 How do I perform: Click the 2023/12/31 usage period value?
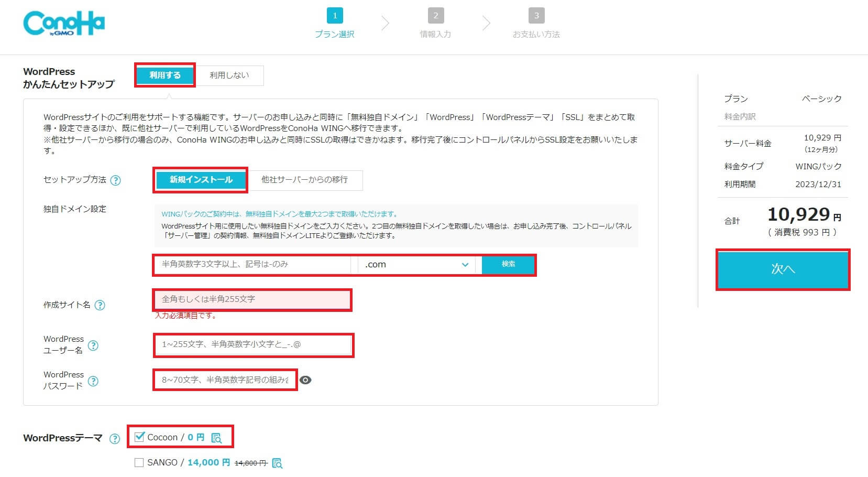[818, 185]
